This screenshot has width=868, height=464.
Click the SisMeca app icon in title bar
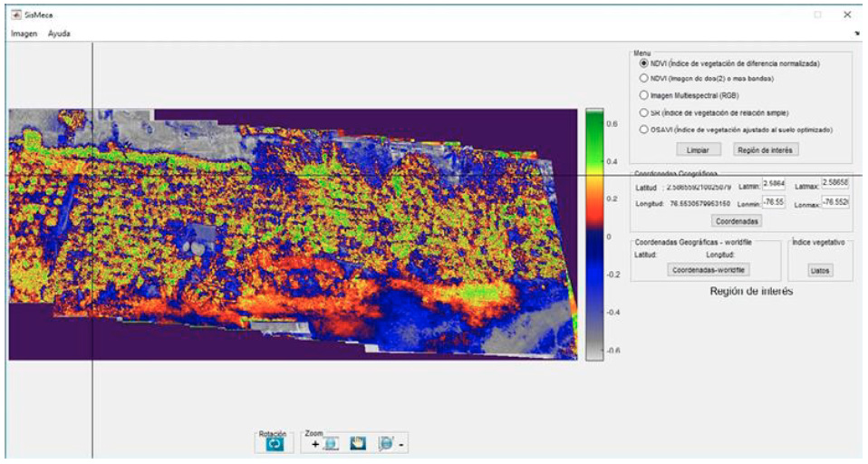coord(15,14)
